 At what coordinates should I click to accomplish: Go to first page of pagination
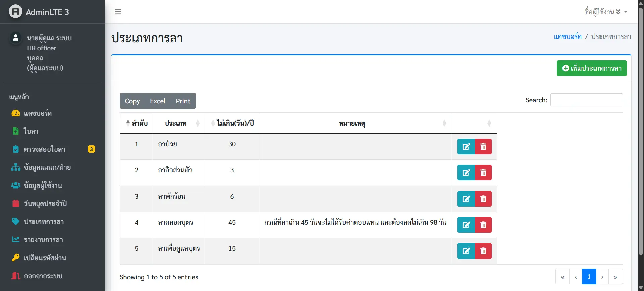(x=562, y=277)
